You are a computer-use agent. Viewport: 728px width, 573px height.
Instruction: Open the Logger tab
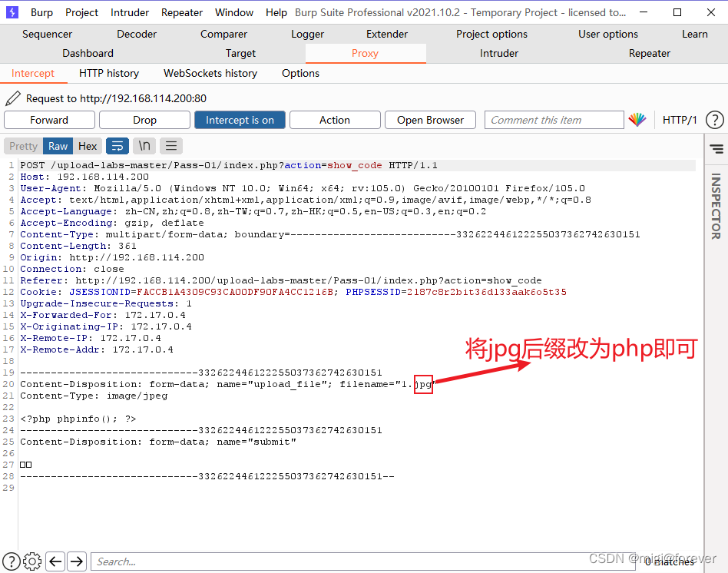point(307,34)
